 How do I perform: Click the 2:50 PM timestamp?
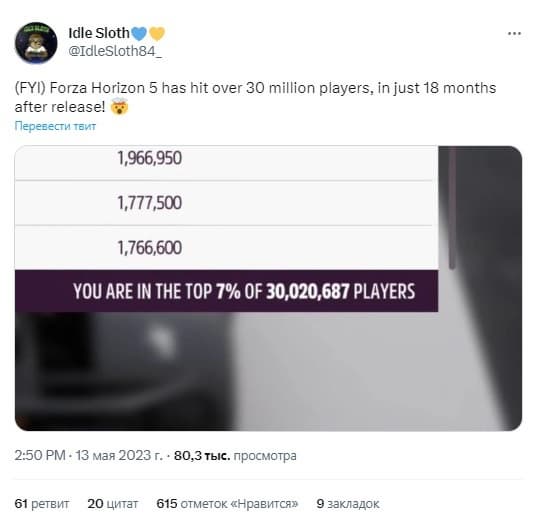click(x=40, y=455)
